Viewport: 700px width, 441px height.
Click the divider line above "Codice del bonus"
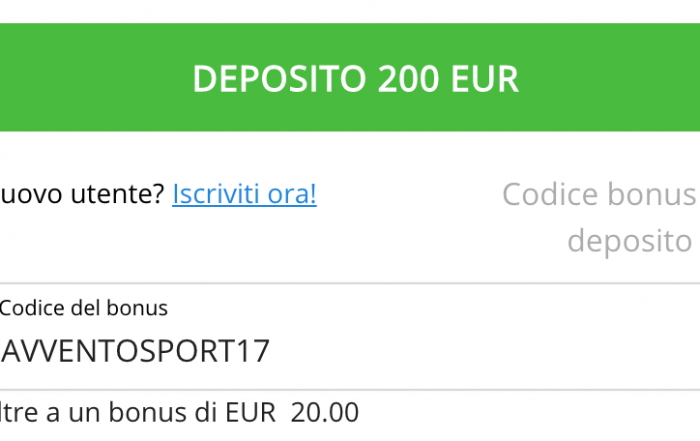(x=350, y=283)
